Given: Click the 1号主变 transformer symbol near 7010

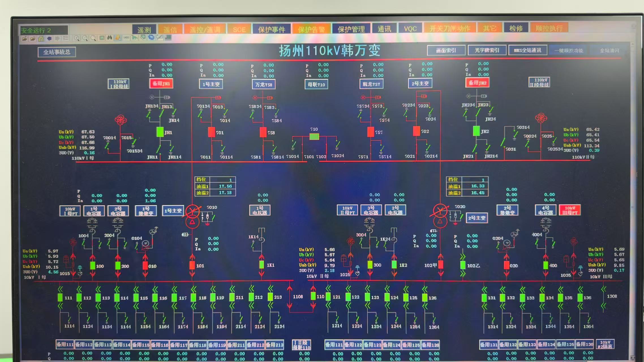Looking at the screenshot, I should pyautogui.click(x=192, y=216).
